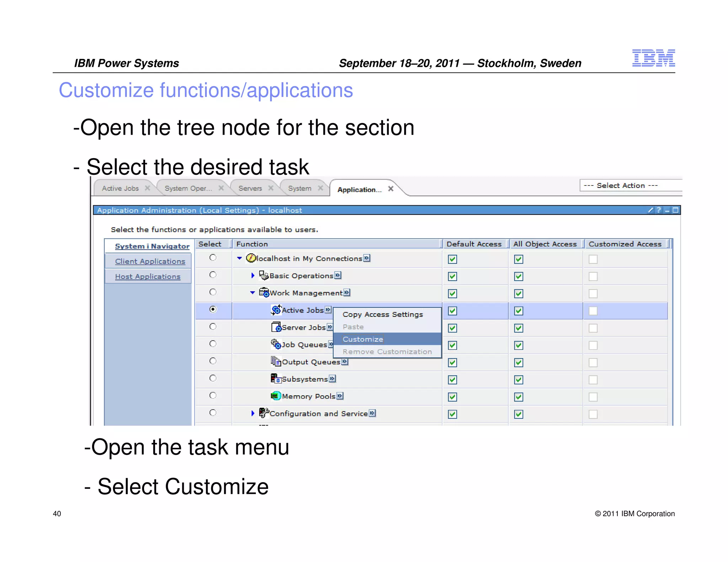Image resolution: width=728 pixels, height=562 pixels.
Task: Switch to the System tab
Action: pos(300,188)
